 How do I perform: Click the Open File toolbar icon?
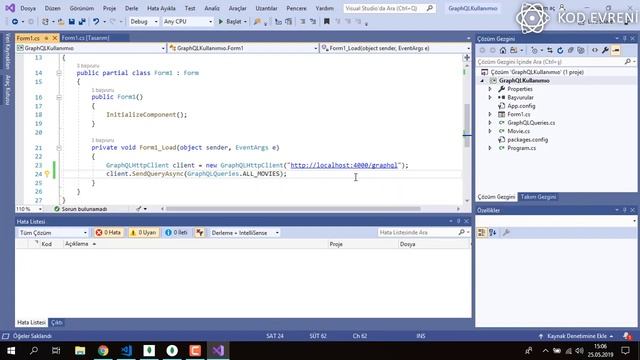click(60, 22)
